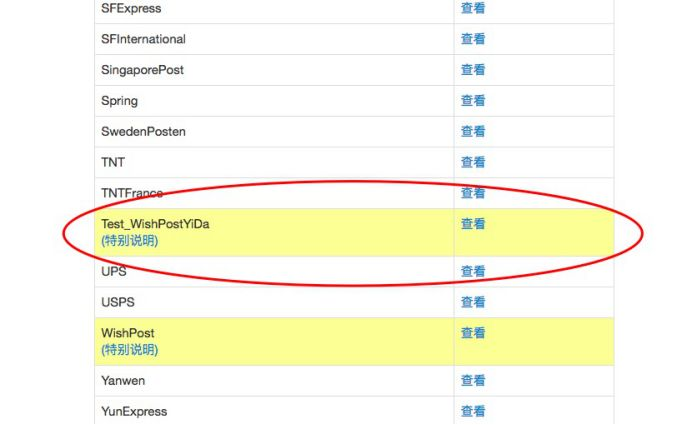
Task: Select the UPS carrier name
Action: click(x=114, y=271)
